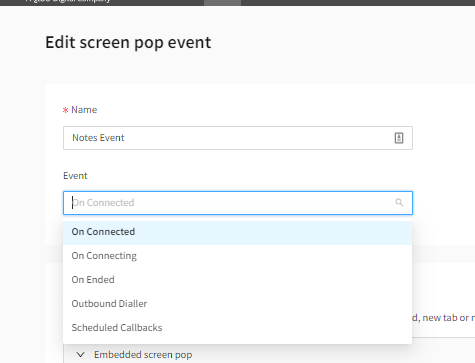Click the Event field label
This screenshot has width=475, height=363.
(x=75, y=176)
